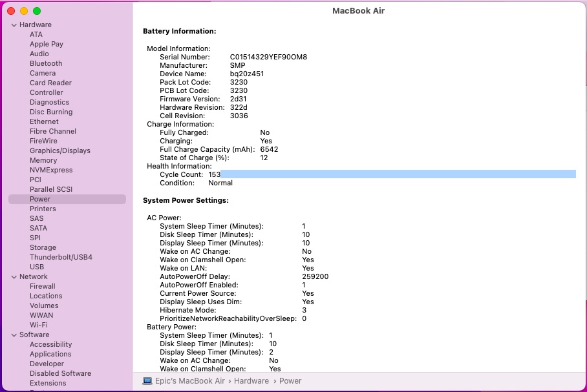Collapse the Network section disclosure triangle

(x=14, y=277)
